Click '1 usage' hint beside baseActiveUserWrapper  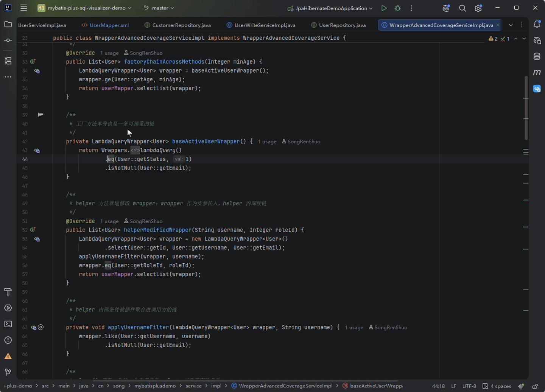click(267, 142)
